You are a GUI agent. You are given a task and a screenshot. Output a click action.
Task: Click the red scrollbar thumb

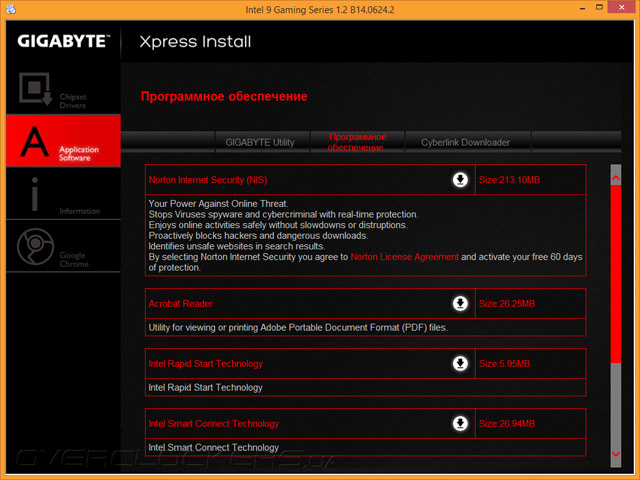(x=616, y=273)
